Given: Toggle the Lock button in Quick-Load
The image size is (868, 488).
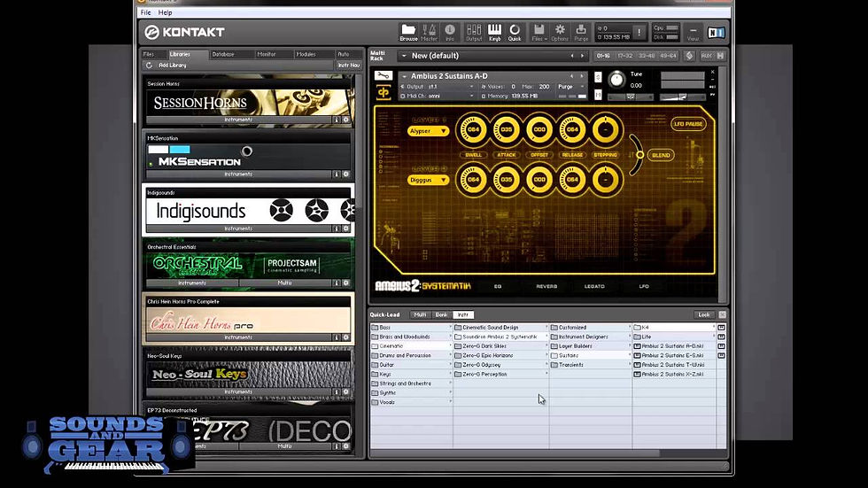Looking at the screenshot, I should 703,314.
